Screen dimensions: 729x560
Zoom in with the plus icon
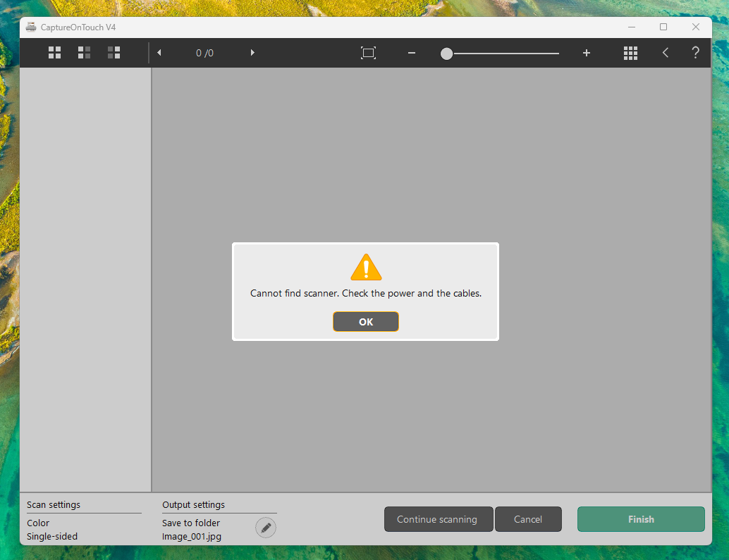[x=586, y=53]
